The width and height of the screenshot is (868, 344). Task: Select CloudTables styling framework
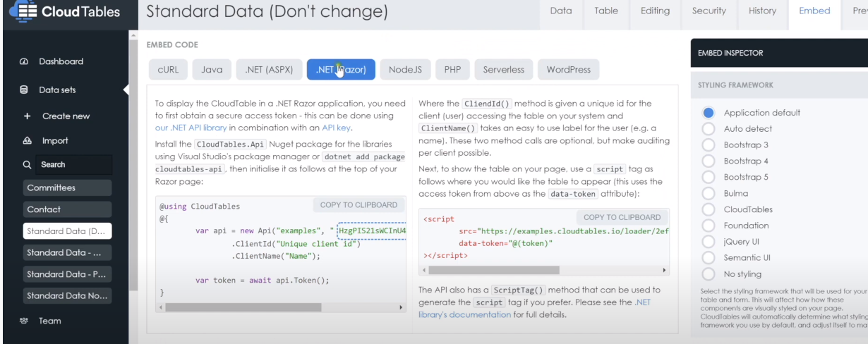(x=709, y=210)
